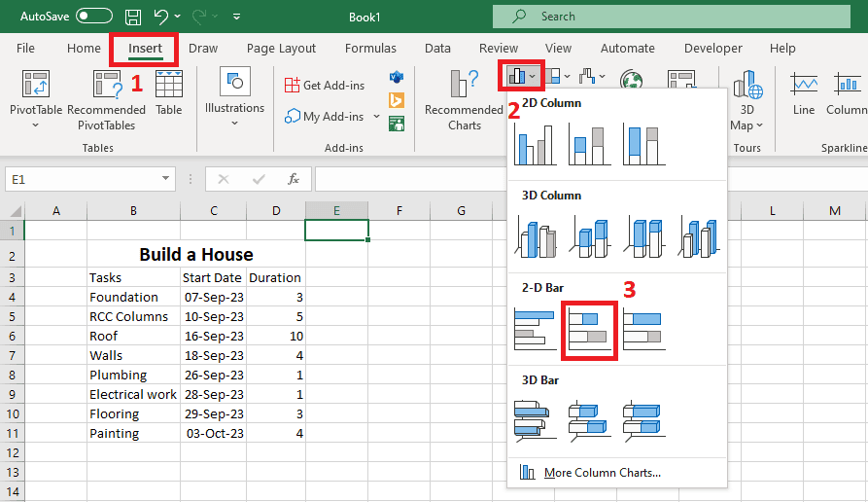Click Get Add-ins button

tap(326, 86)
